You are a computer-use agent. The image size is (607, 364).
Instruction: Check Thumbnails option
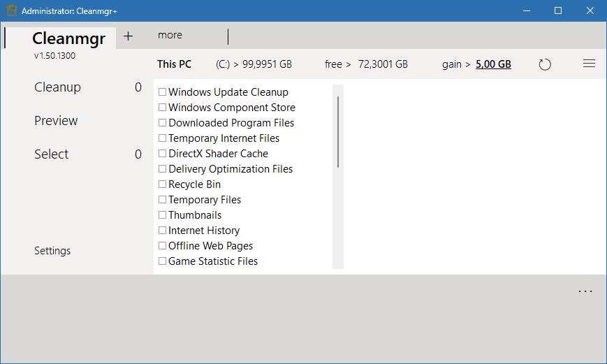(162, 215)
